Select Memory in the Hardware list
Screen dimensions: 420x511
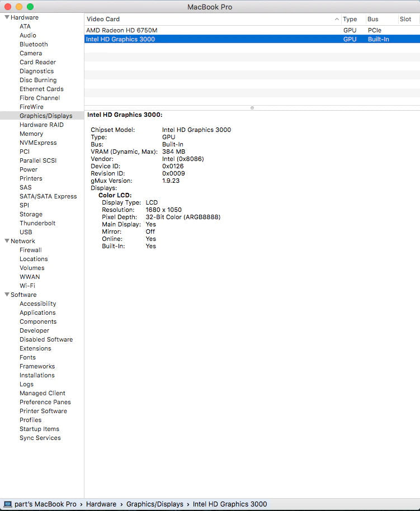(31, 134)
